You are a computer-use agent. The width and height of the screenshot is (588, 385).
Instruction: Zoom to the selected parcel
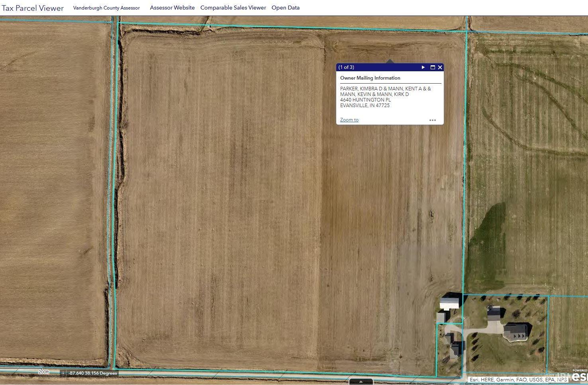click(x=349, y=120)
